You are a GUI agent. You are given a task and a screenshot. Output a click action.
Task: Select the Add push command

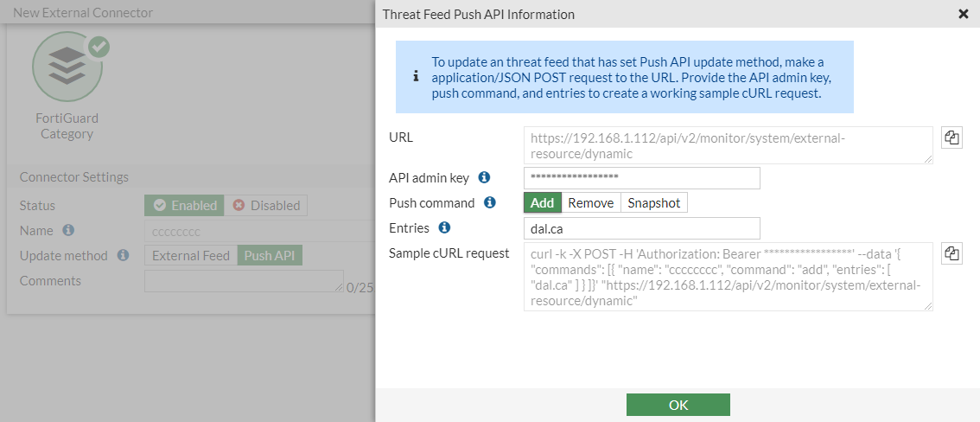542,203
